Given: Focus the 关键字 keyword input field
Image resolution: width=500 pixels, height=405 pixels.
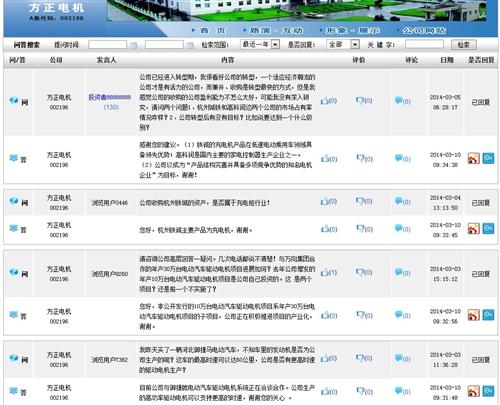Looking at the screenshot, I should tap(424, 44).
